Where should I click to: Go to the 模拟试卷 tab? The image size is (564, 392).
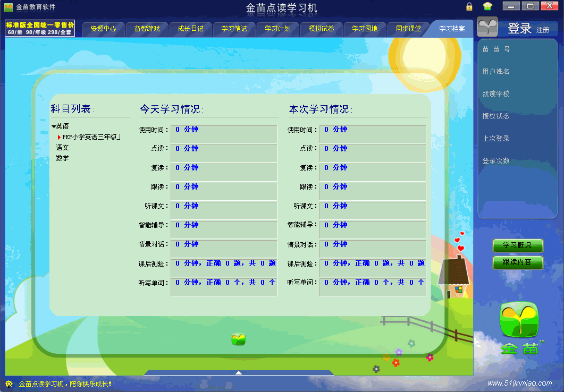321,29
